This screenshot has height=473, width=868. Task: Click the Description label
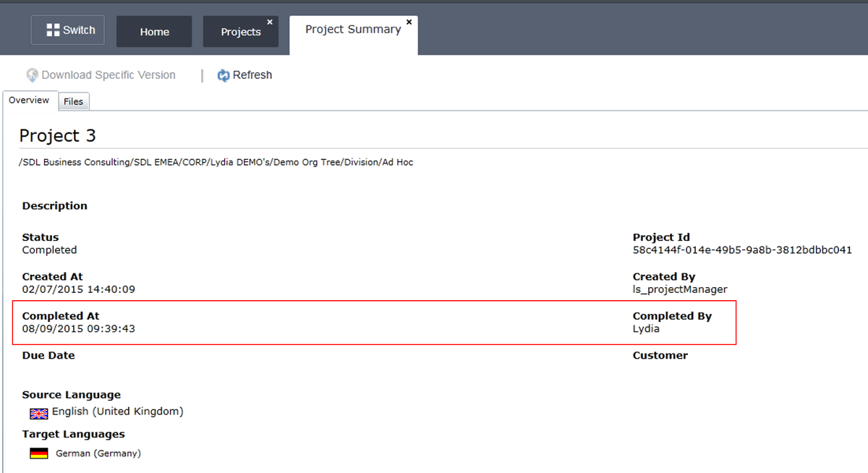pos(55,206)
